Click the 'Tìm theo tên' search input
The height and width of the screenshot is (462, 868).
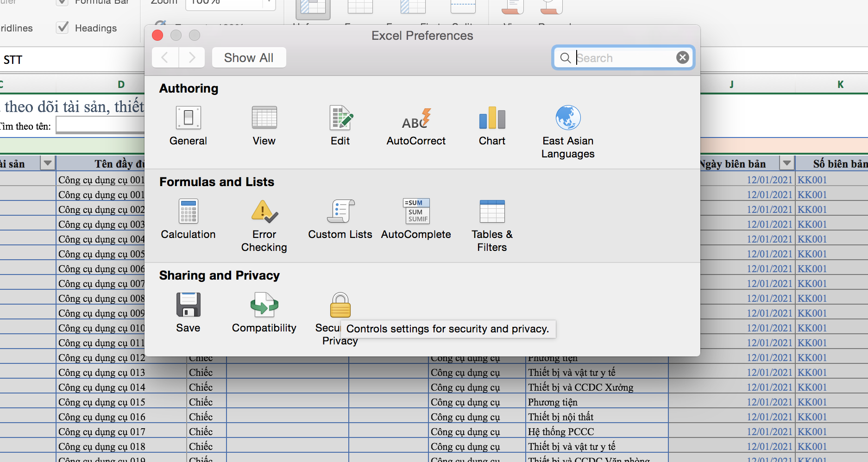point(100,125)
